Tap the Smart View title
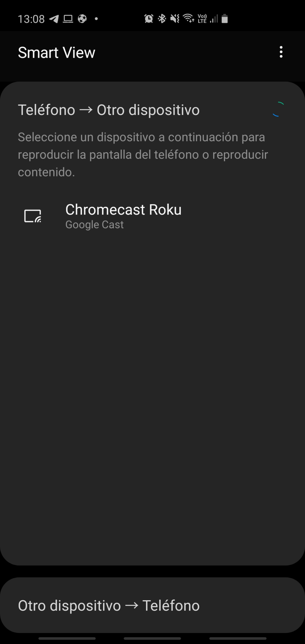The height and width of the screenshot is (644, 305). [x=57, y=53]
